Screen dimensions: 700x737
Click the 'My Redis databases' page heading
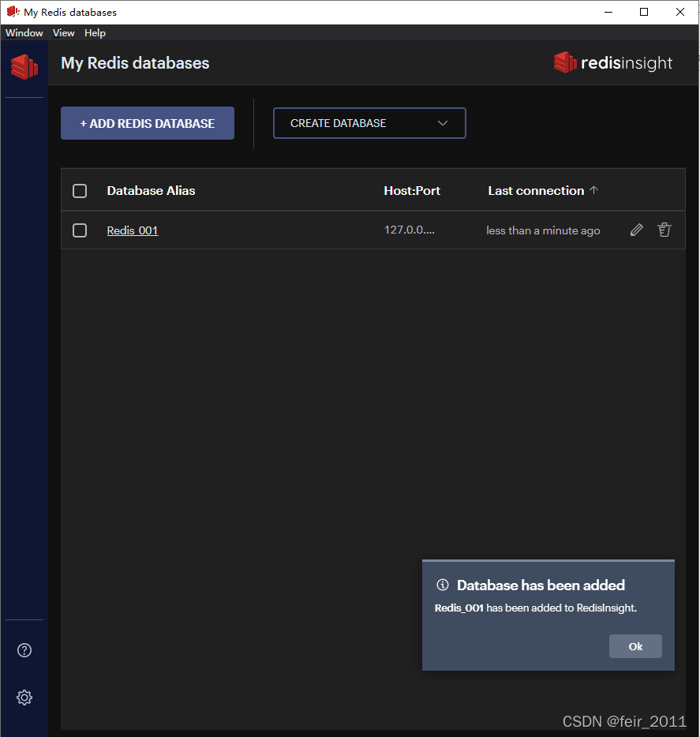point(135,63)
